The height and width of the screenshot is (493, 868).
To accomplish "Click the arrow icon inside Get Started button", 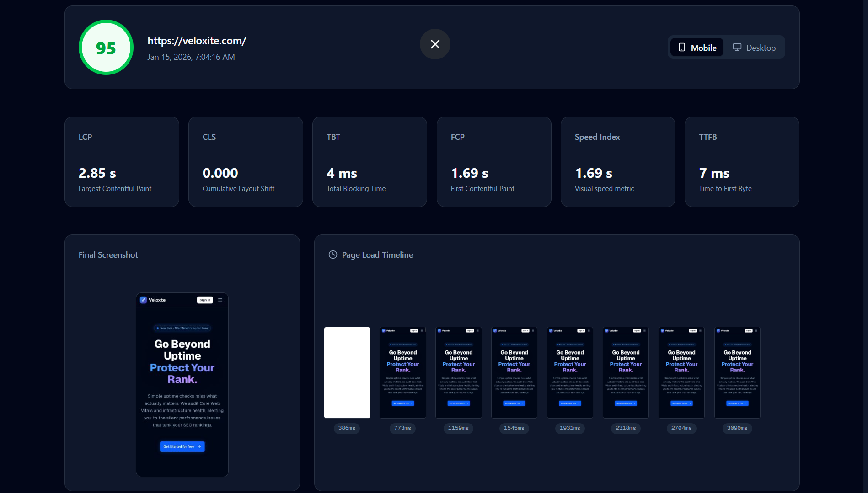I will pyautogui.click(x=199, y=446).
